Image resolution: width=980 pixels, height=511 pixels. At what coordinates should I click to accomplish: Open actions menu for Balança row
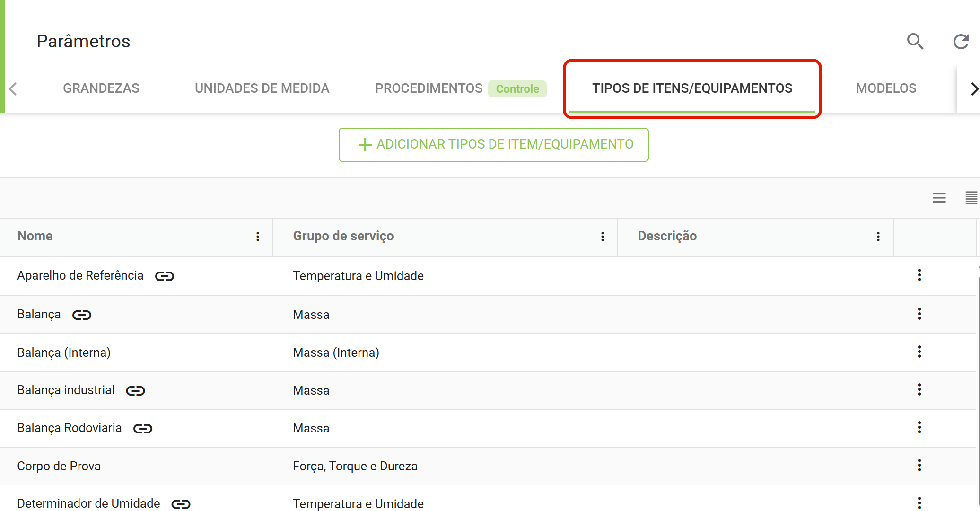(919, 314)
